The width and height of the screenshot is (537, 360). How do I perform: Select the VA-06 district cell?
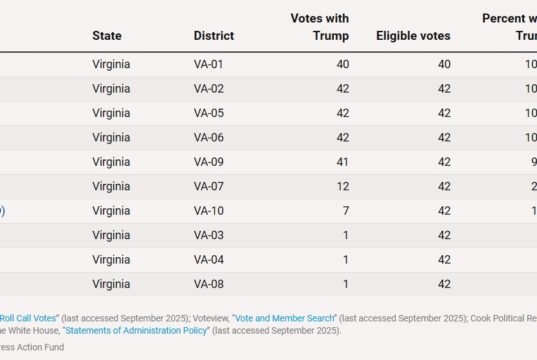[x=209, y=137]
